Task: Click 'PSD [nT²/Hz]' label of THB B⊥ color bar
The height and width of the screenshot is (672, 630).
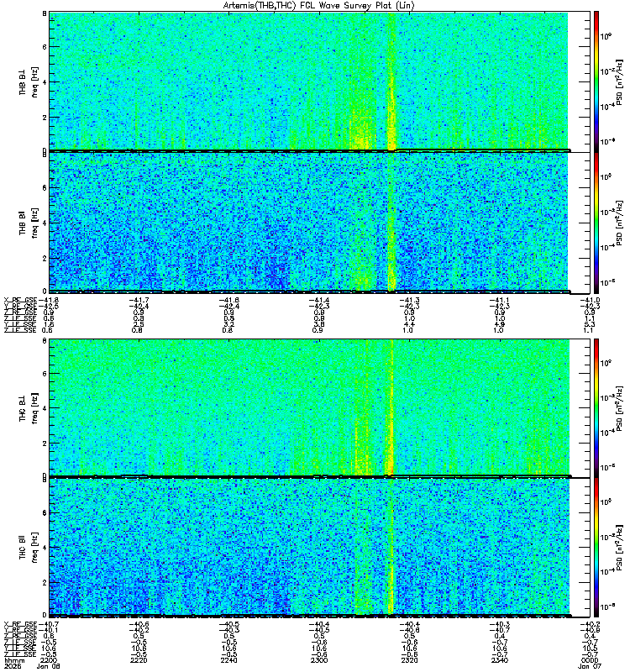Action: [x=620, y=81]
